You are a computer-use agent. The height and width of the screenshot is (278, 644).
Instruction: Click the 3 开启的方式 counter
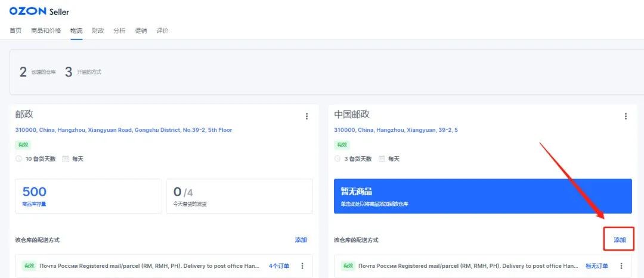pos(83,72)
